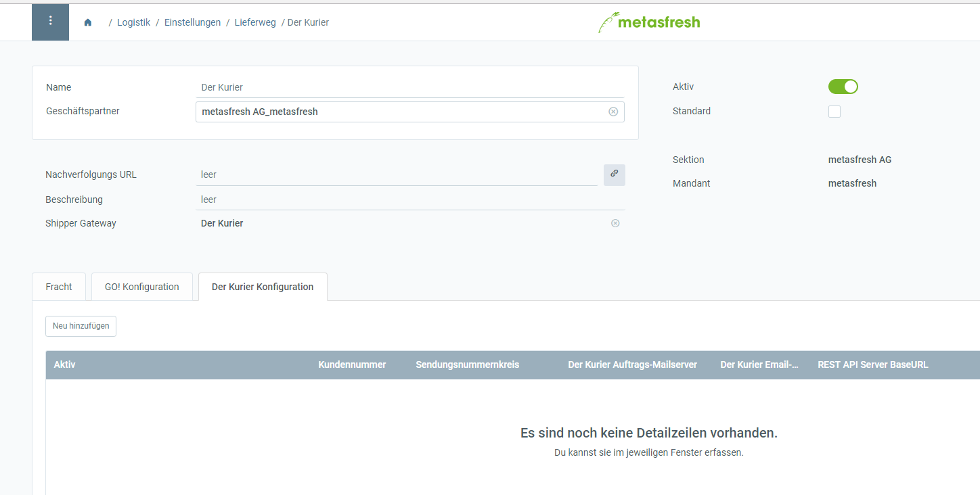Check the Standard checkbox
Viewport: 980px width, 495px height.
pyautogui.click(x=834, y=112)
